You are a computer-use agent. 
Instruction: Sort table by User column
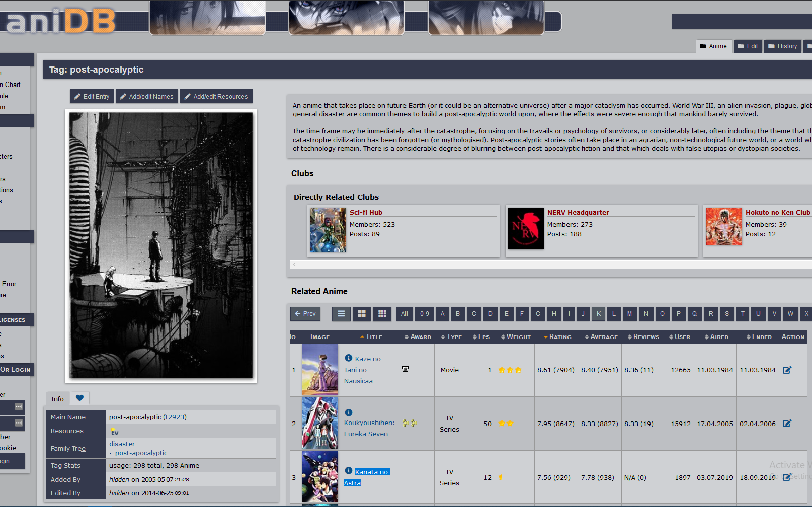682,337
